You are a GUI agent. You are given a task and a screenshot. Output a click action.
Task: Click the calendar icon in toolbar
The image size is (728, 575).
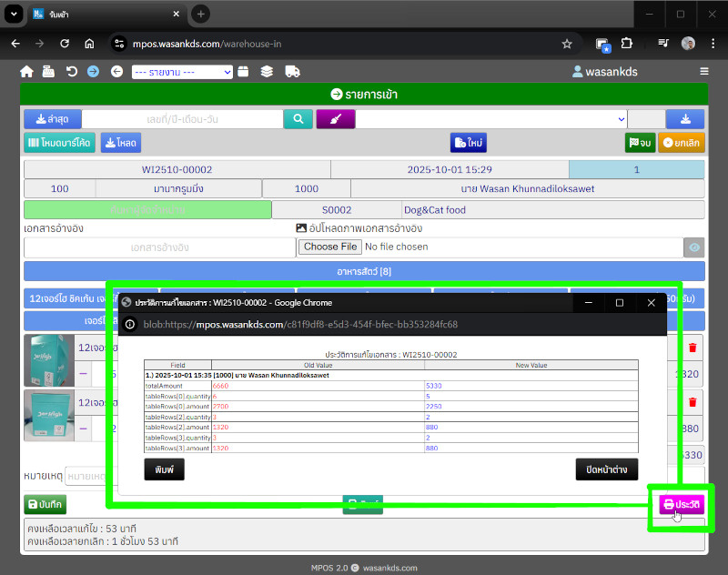(x=243, y=72)
